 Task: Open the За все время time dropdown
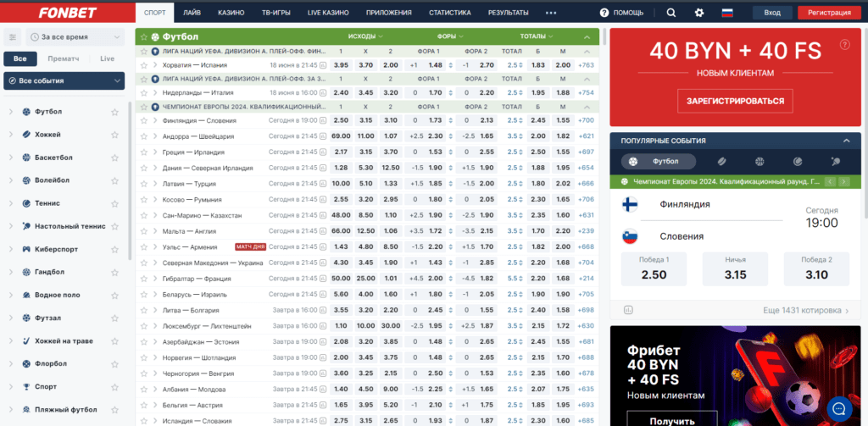[x=75, y=37]
